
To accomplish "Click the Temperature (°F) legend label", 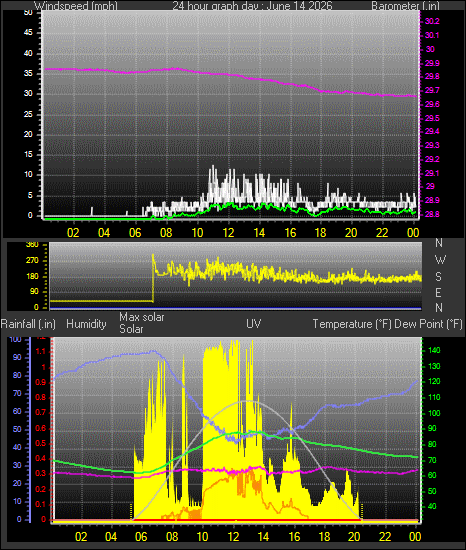I will pos(352,324).
